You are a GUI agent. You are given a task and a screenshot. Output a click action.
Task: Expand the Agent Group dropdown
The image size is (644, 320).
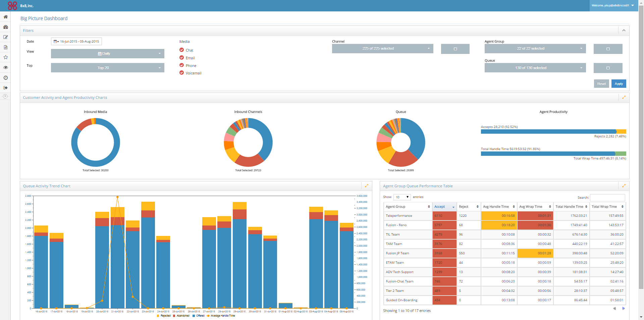pyautogui.click(x=535, y=49)
